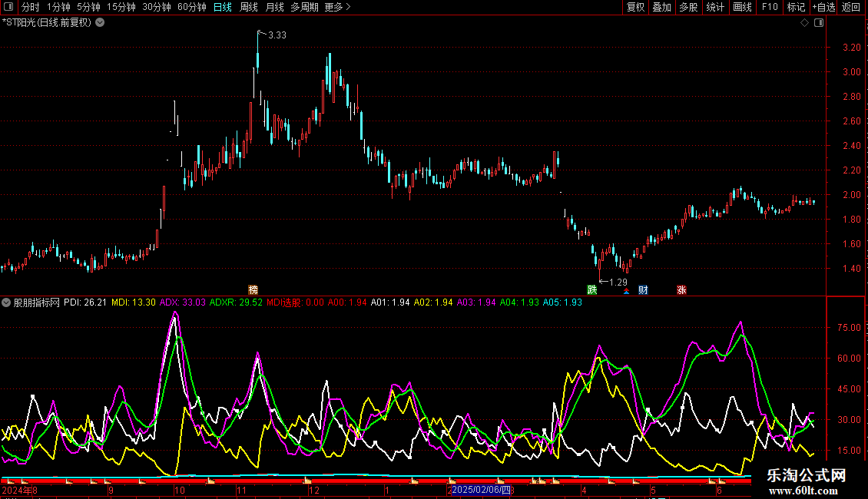Switch to the 30分钟 period
The image size is (868, 499).
point(157,7)
